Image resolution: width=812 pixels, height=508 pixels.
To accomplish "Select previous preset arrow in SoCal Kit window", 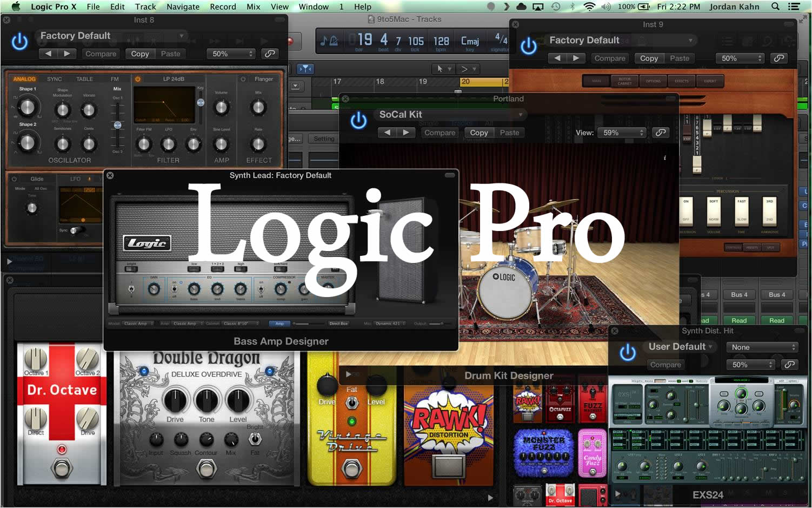I will tap(387, 133).
